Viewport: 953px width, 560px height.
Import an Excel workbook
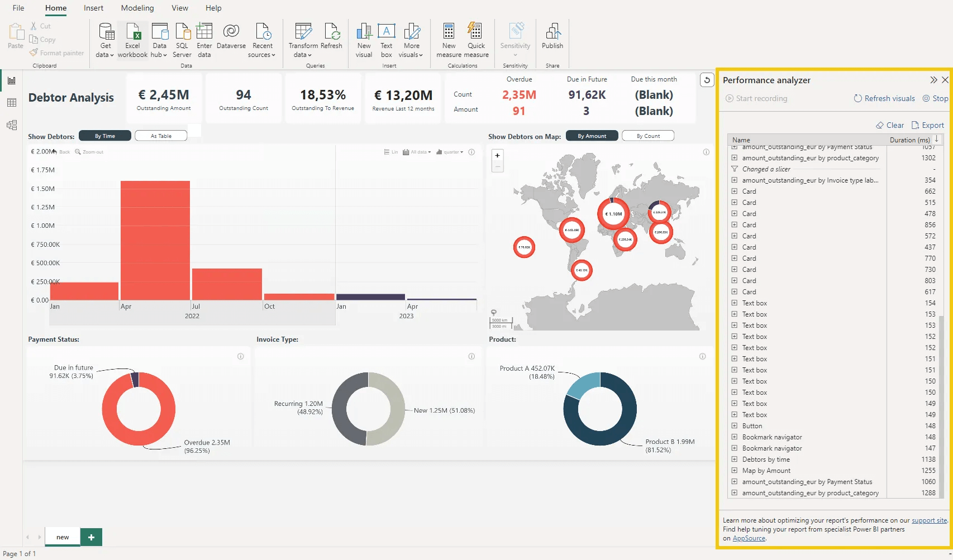point(132,39)
